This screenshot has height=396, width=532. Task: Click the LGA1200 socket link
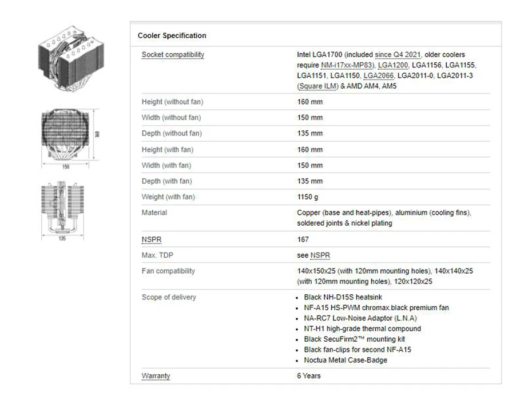coord(393,65)
